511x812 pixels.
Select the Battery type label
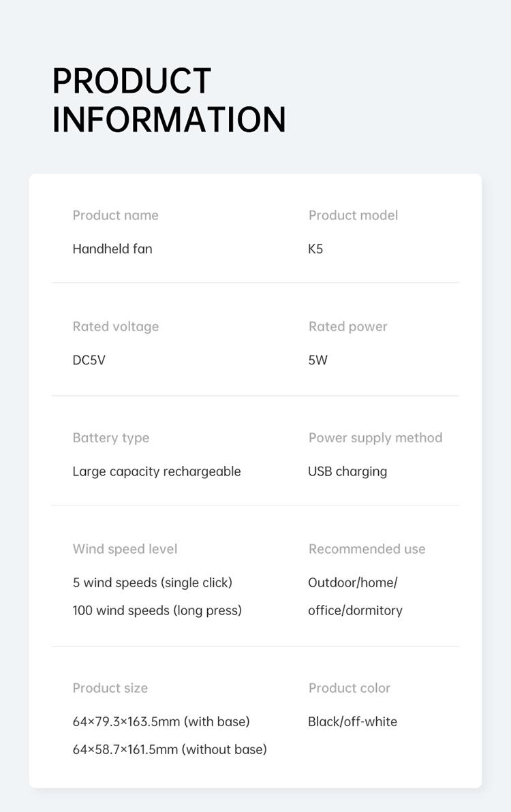tap(110, 437)
